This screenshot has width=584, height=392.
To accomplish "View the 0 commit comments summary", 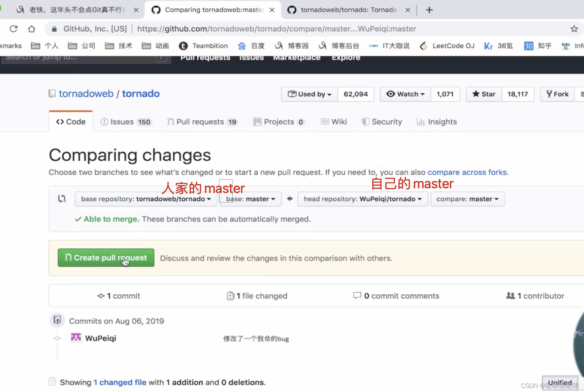I will (396, 296).
